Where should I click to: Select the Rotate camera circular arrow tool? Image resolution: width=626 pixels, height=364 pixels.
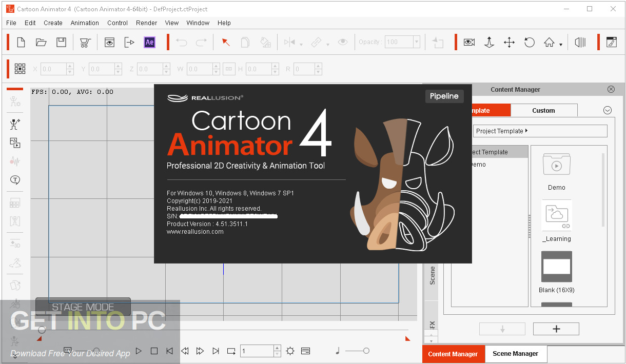pos(530,42)
